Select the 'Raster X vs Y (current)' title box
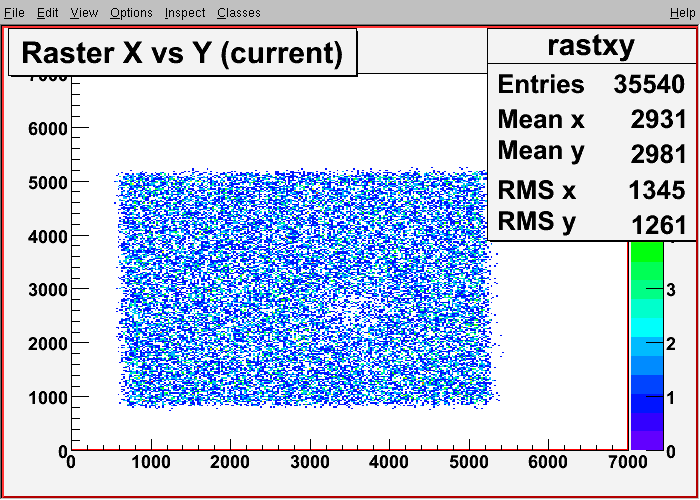 click(x=183, y=52)
